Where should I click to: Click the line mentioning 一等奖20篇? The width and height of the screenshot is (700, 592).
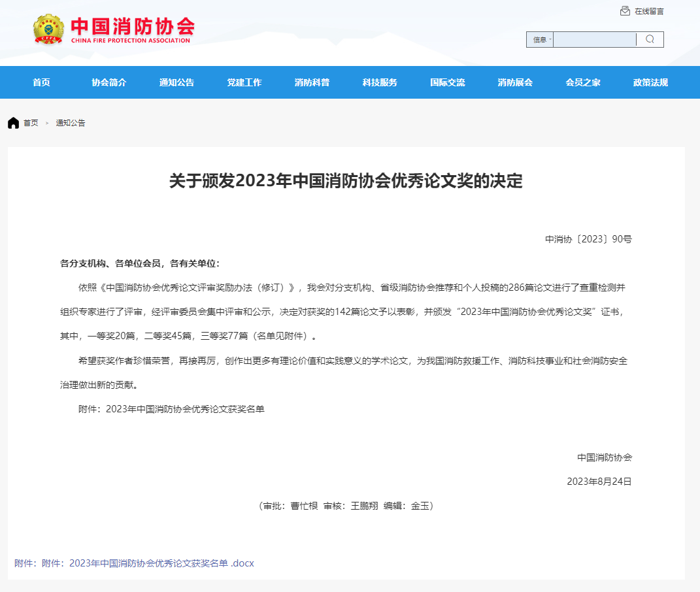(x=188, y=336)
